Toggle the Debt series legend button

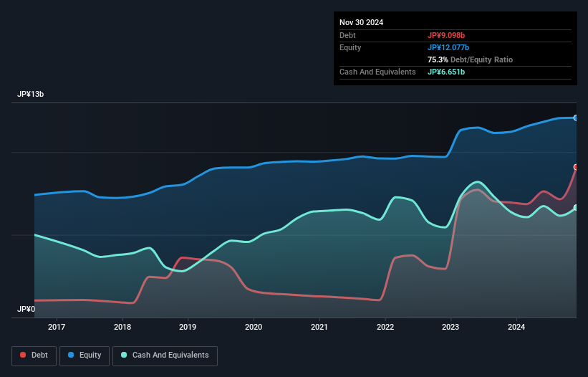click(x=34, y=355)
